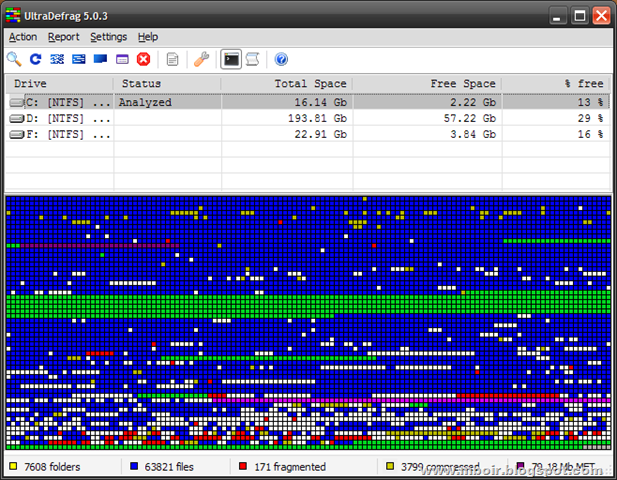
Task: Click the 2.22 Gb free space cell
Action: pyautogui.click(x=427, y=102)
